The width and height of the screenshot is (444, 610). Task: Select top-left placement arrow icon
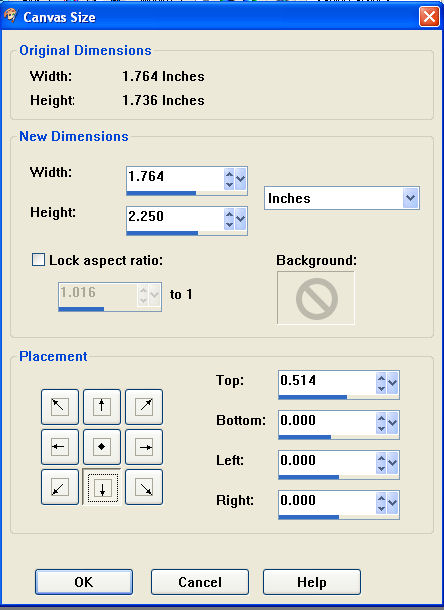[60, 407]
